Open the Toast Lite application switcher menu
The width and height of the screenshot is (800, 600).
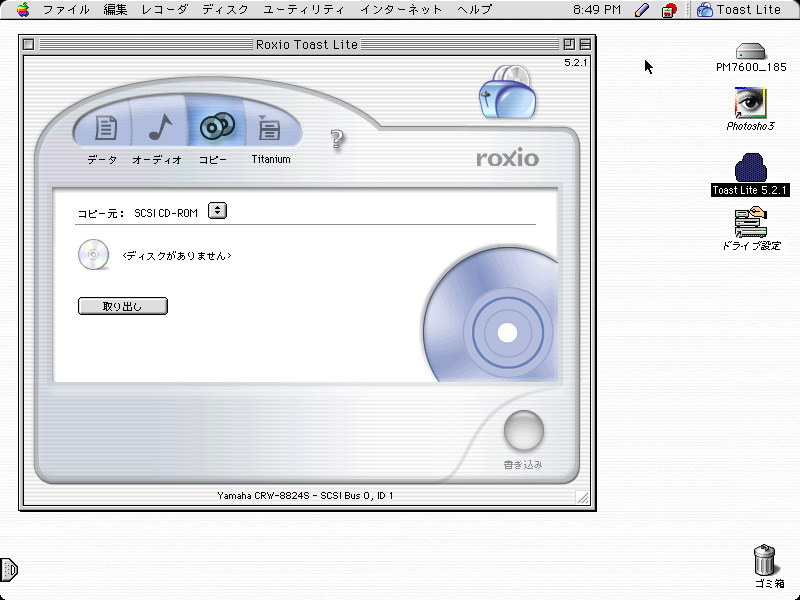click(738, 9)
